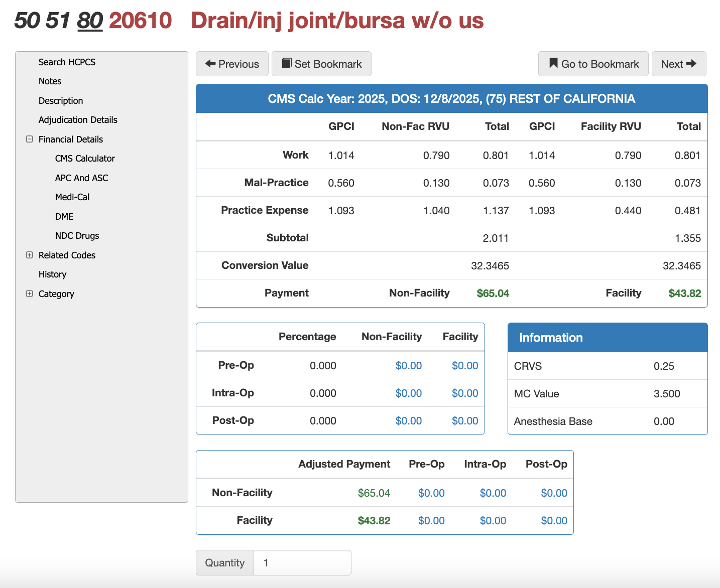Select the Go to Bookmark icon

pos(553,63)
